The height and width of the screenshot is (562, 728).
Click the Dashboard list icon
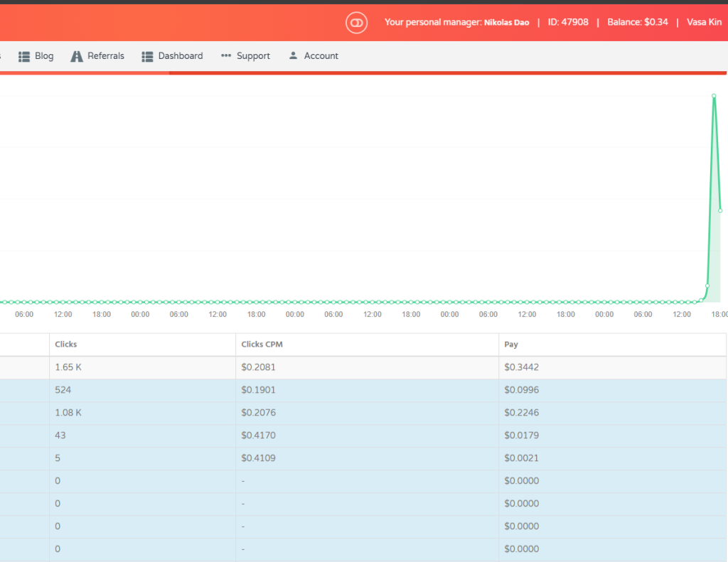pyautogui.click(x=147, y=57)
